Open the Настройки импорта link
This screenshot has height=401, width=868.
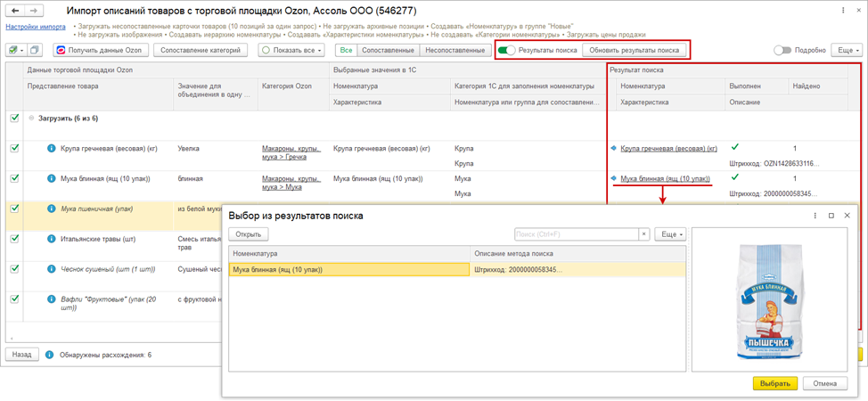[36, 27]
